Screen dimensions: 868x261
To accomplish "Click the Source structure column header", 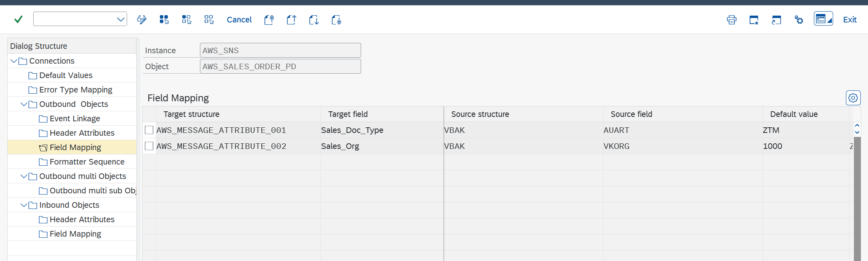I will [524, 114].
